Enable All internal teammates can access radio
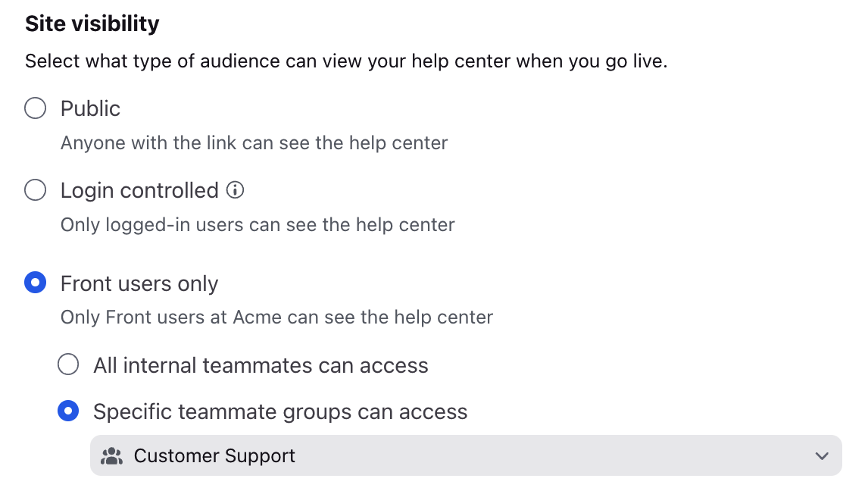 click(x=68, y=364)
